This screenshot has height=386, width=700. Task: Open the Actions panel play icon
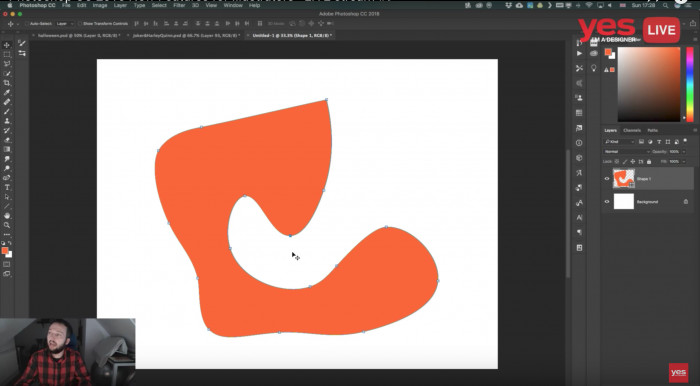point(579,53)
